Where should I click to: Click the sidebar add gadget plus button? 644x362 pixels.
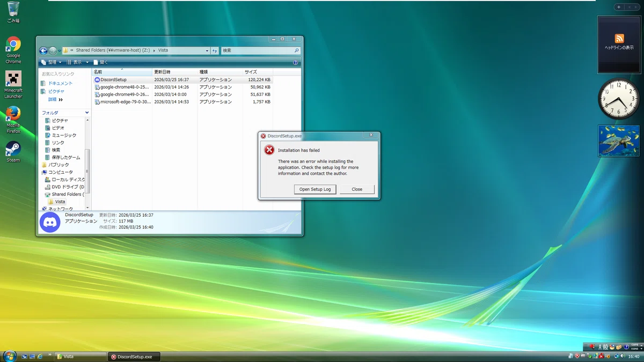(619, 7)
